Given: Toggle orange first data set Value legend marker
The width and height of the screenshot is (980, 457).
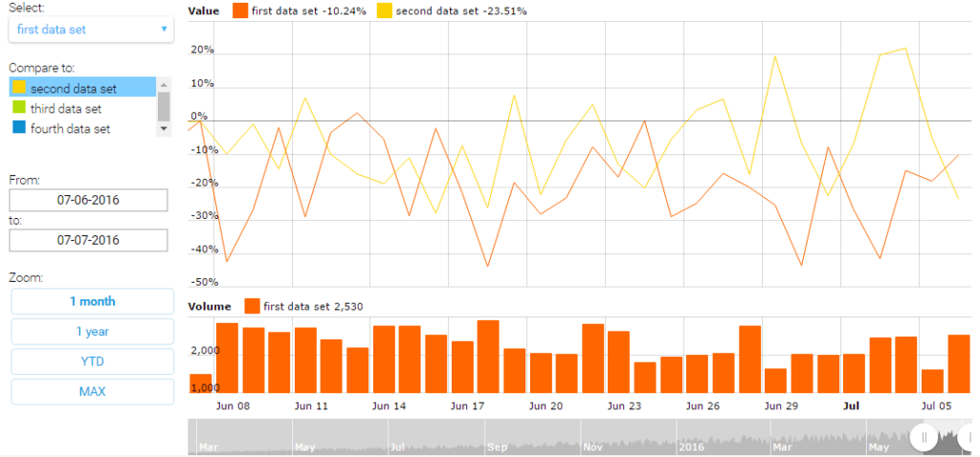Looking at the screenshot, I should click(x=238, y=11).
